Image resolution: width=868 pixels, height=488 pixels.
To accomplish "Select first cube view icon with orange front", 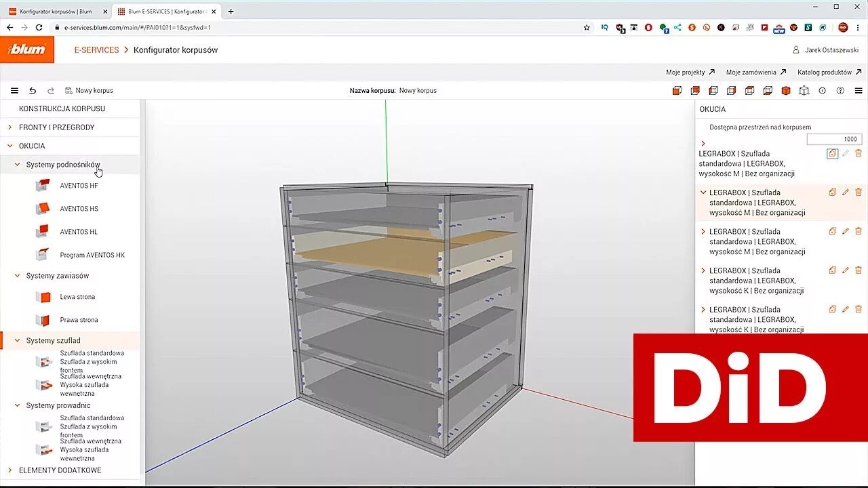I will [677, 90].
